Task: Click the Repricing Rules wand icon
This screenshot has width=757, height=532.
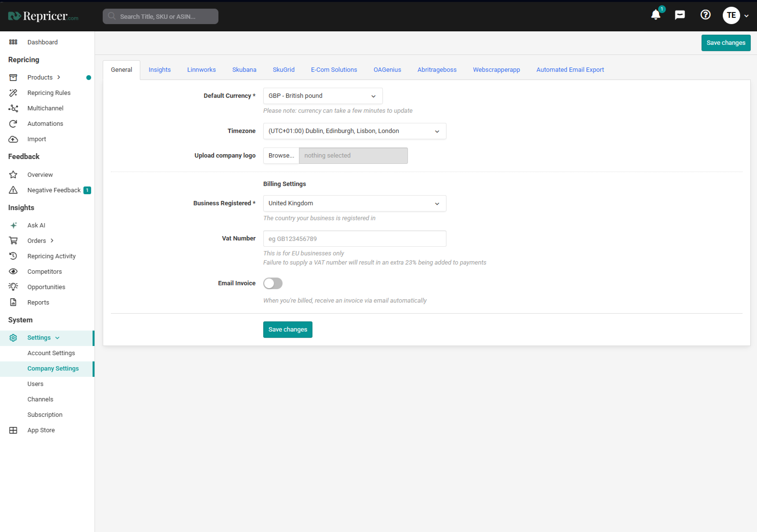Action: pyautogui.click(x=13, y=93)
